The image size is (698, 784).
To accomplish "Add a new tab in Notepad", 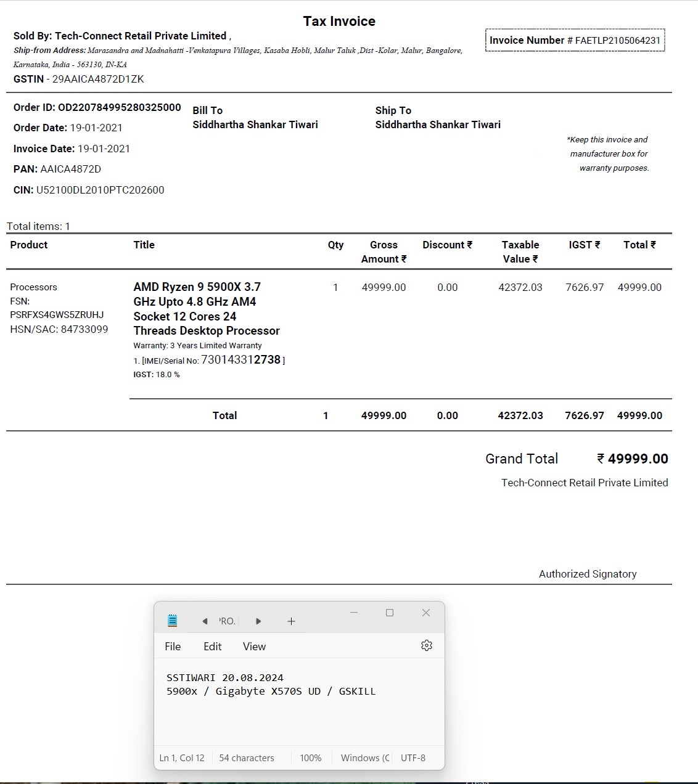I will (291, 621).
